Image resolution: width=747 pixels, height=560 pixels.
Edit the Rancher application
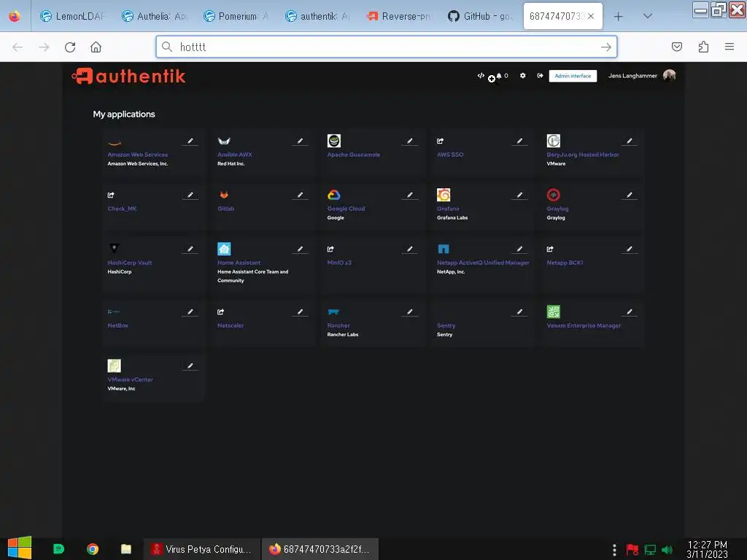pos(410,312)
